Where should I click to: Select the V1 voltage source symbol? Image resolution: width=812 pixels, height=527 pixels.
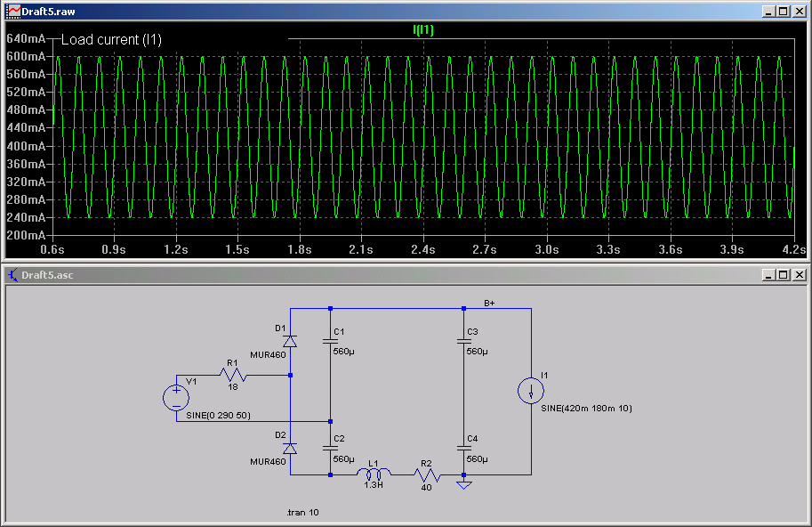[176, 398]
